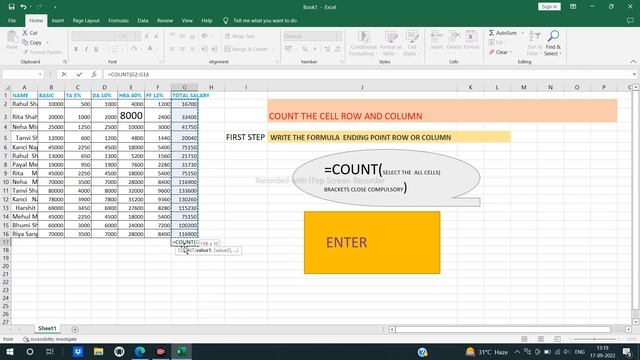The height and width of the screenshot is (360, 640).
Task: Open Sort & Filter menu
Action: point(533,43)
